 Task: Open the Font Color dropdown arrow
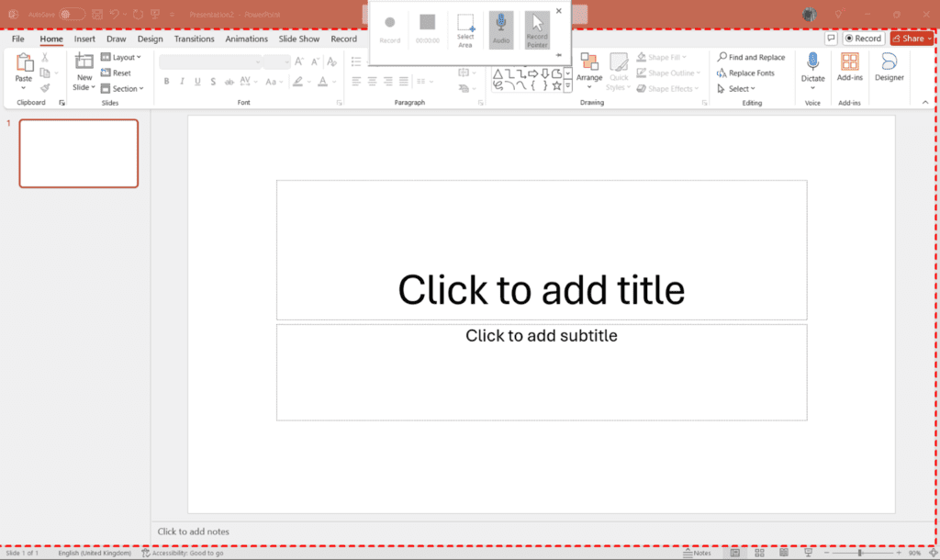coord(332,82)
